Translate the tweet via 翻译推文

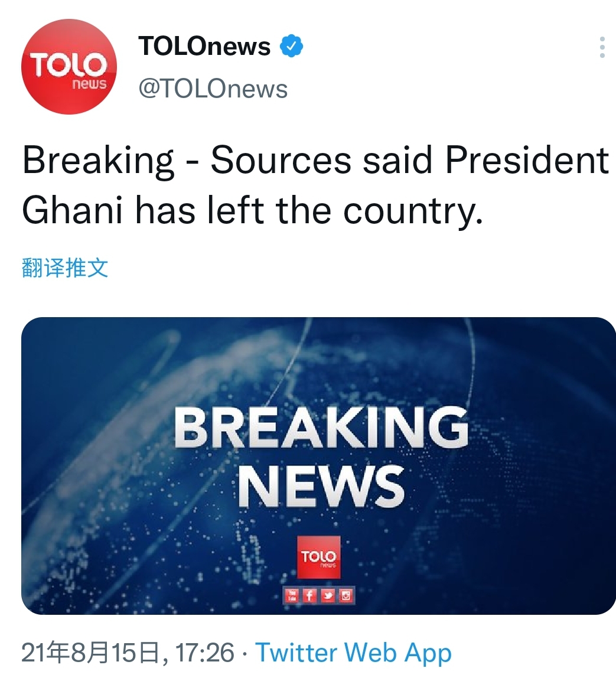pyautogui.click(x=65, y=268)
